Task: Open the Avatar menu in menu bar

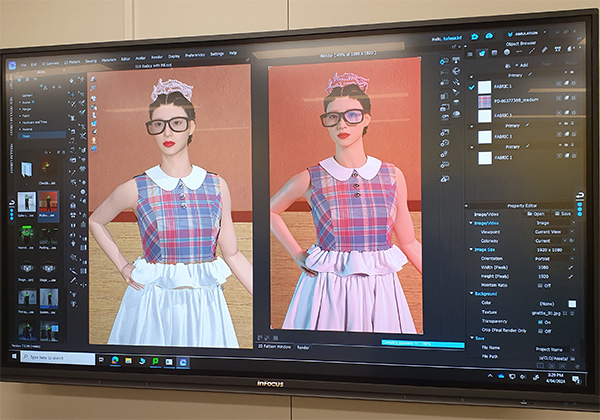Action: [140, 58]
